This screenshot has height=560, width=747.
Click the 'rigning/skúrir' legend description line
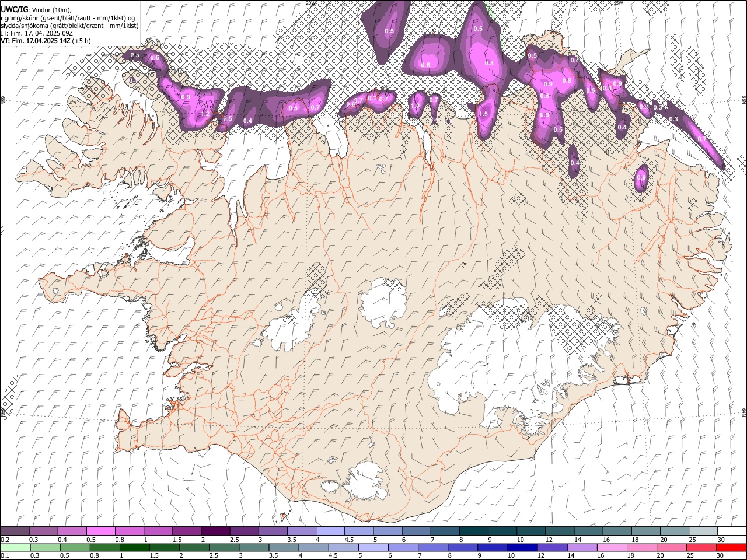tap(68, 18)
